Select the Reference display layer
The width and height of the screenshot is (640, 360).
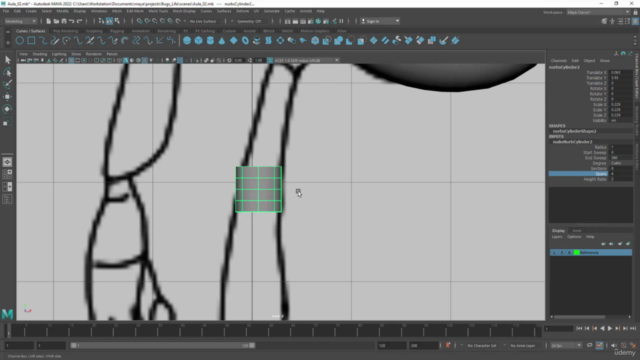[591, 253]
